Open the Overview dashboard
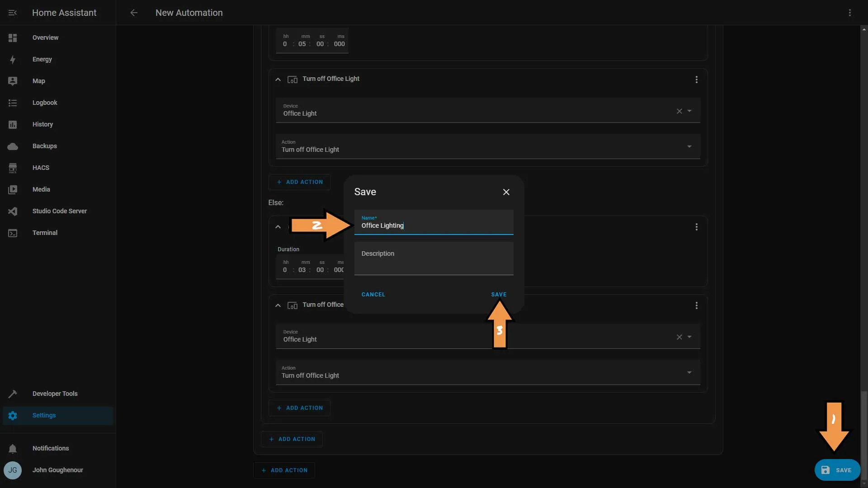This screenshot has height=488, width=868. click(x=58, y=38)
